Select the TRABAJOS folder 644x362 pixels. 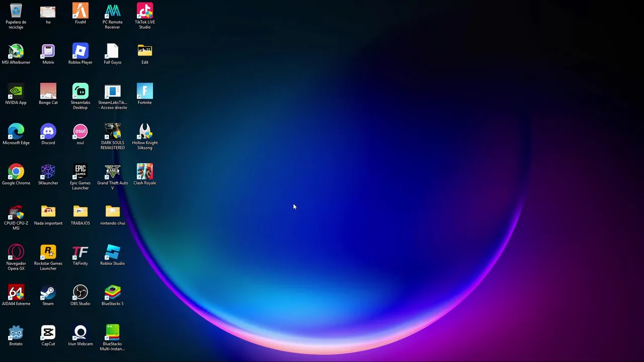pos(80,212)
